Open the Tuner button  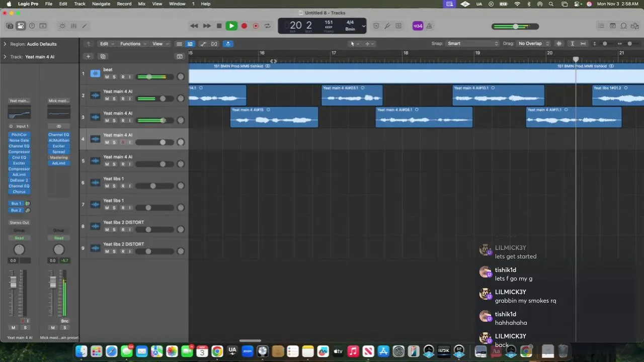[387, 26]
